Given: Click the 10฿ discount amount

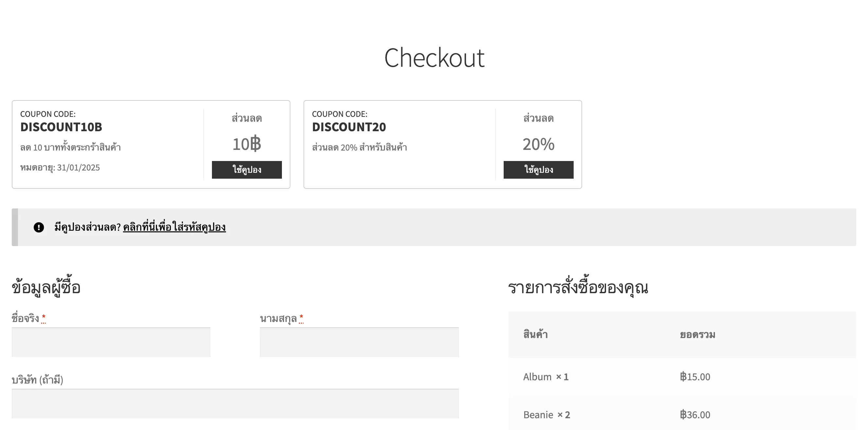Looking at the screenshot, I should coord(247,144).
